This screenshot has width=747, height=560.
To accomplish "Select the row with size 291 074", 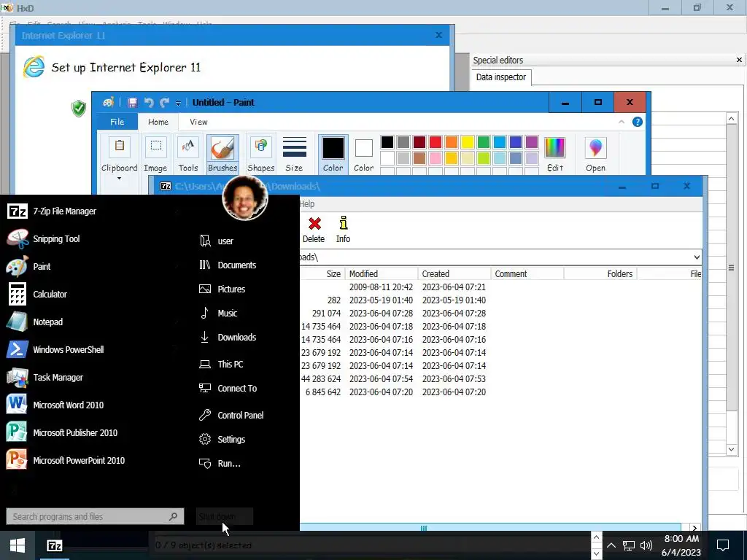I will [x=500, y=314].
